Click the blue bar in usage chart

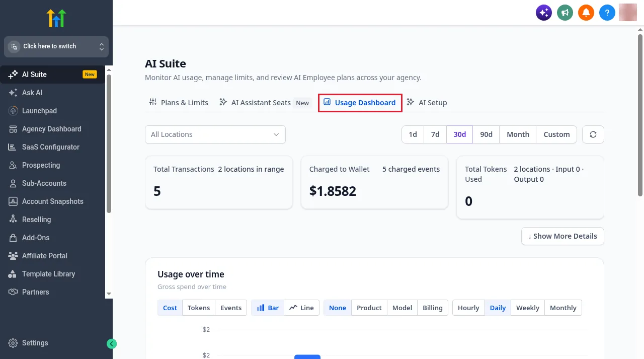click(x=307, y=356)
